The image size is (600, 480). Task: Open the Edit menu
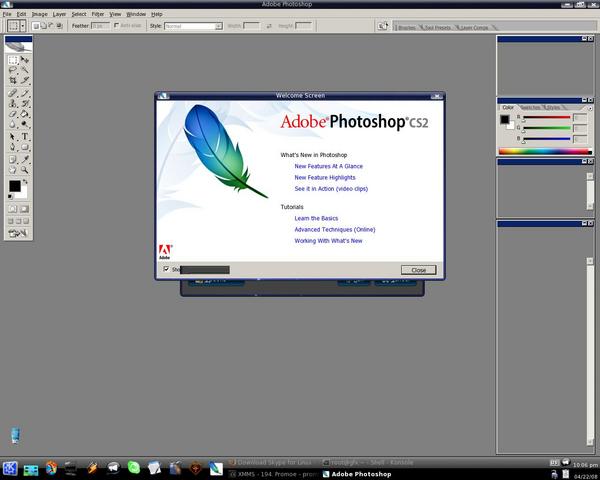[21, 14]
